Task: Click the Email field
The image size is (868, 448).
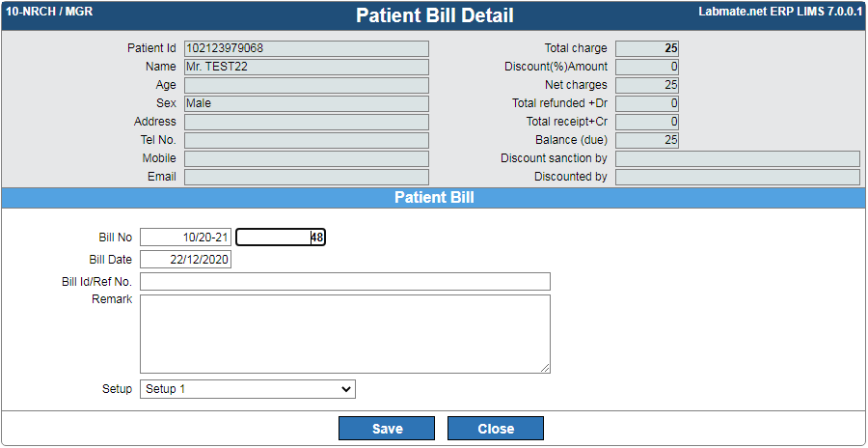Action: [306, 177]
